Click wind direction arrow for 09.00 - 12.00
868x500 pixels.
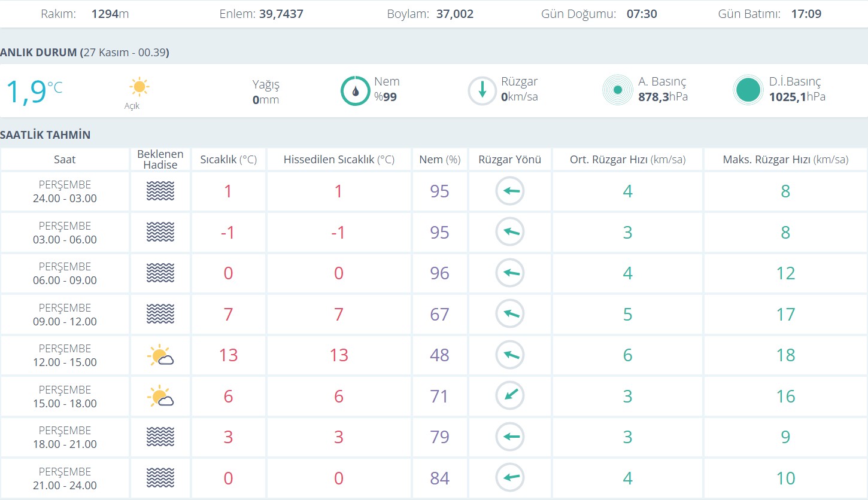tap(510, 314)
